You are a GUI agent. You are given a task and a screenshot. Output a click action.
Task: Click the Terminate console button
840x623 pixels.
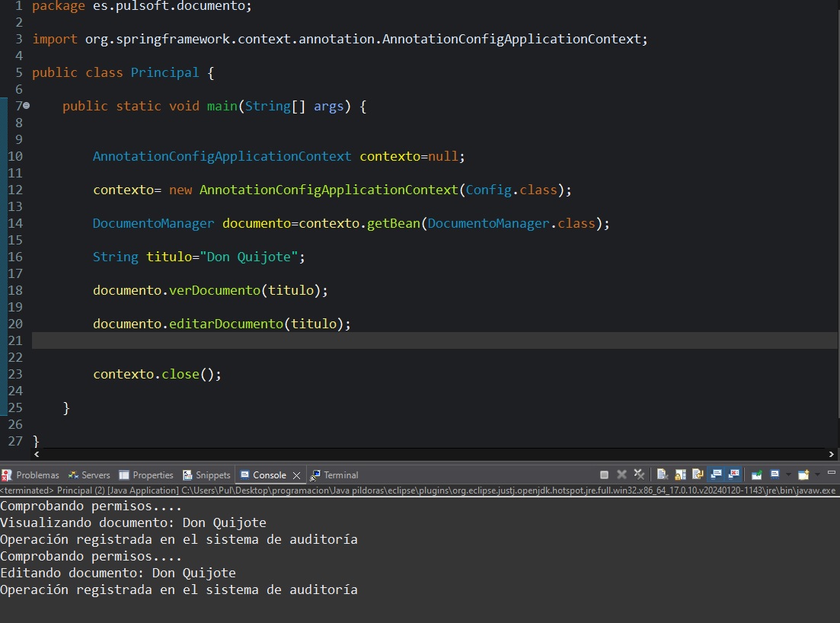(x=604, y=474)
